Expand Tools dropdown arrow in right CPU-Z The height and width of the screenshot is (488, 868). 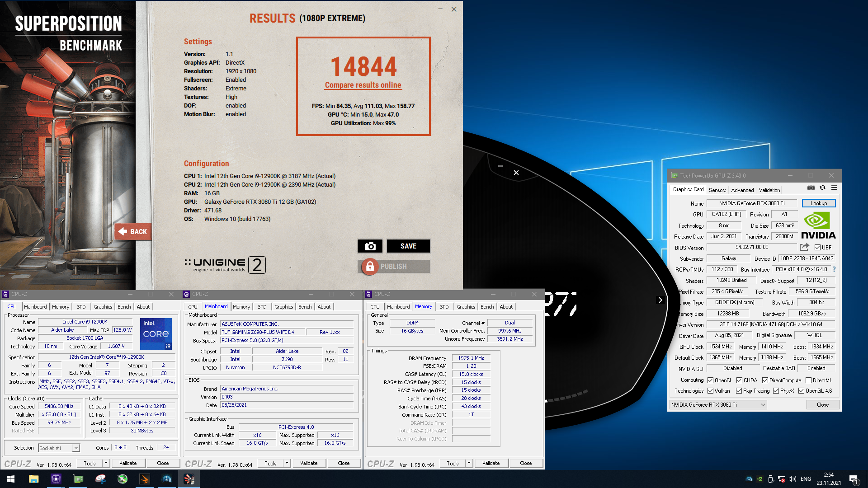click(x=469, y=463)
